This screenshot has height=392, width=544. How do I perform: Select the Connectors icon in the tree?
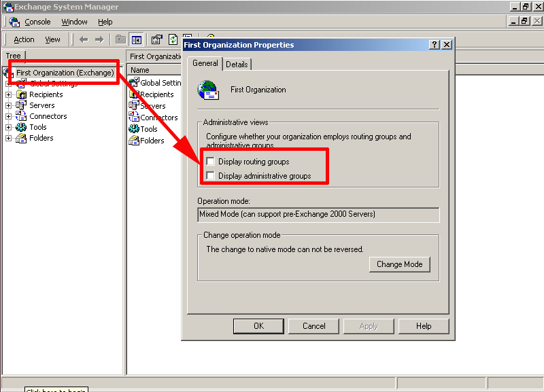click(x=21, y=116)
